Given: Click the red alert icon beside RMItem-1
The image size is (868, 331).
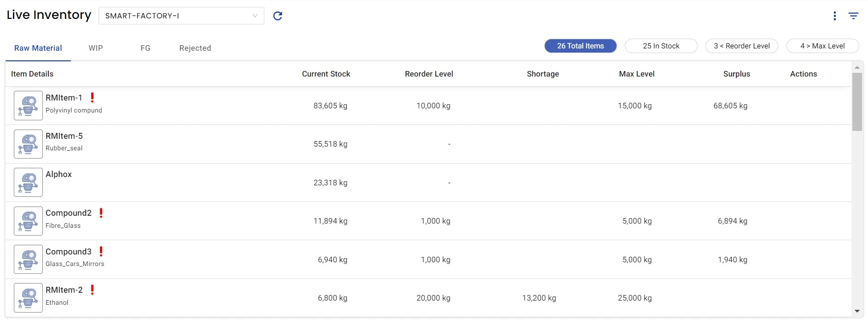Looking at the screenshot, I should (92, 97).
